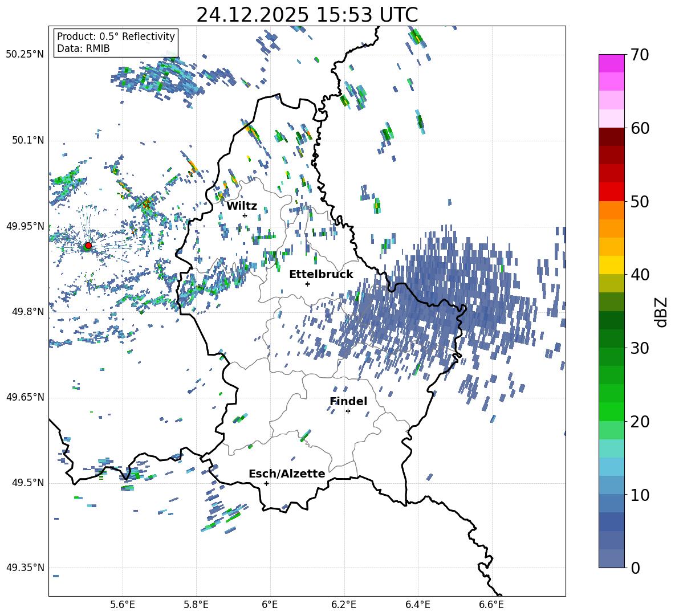Click the 40 colorbar tick label
The width and height of the screenshot is (675, 616).
click(x=639, y=275)
